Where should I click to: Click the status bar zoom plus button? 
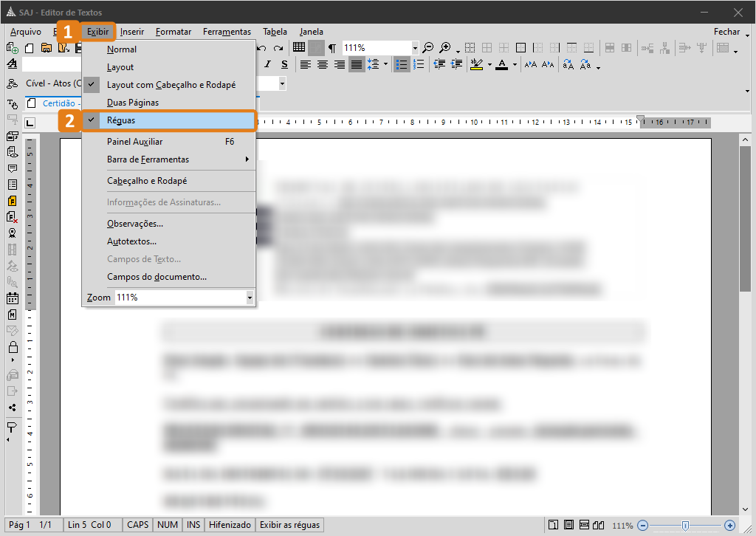[x=729, y=526]
